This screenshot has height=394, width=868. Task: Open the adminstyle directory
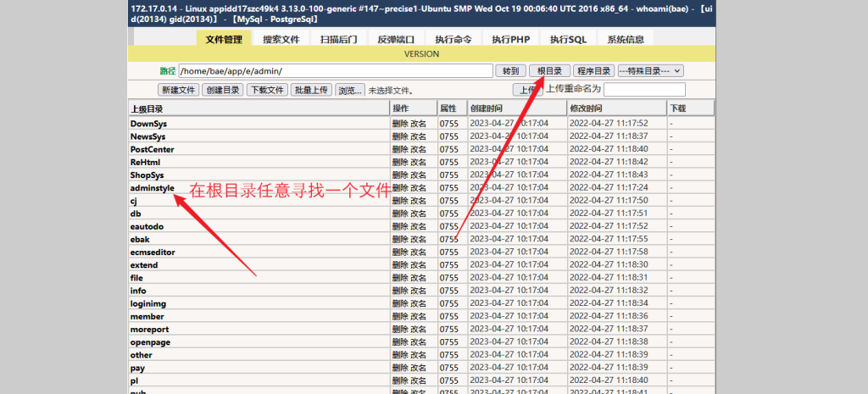pos(153,187)
